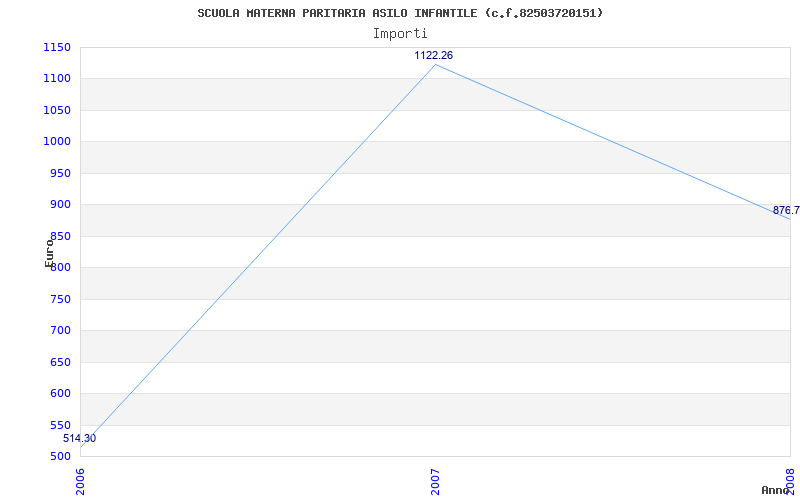The width and height of the screenshot is (800, 500).
Task: Click the 700 y-axis value
Action: [x=60, y=331]
